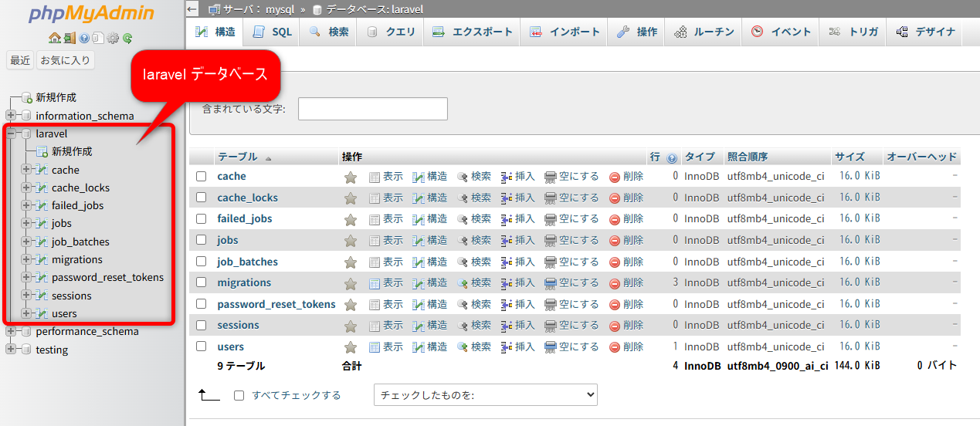Expand the information_schema database tree node
The height and width of the screenshot is (426, 980).
coord(11,116)
